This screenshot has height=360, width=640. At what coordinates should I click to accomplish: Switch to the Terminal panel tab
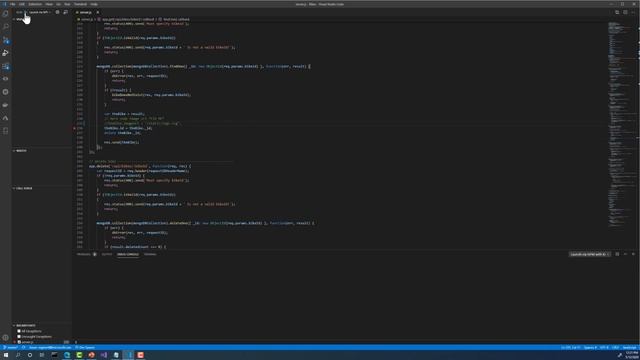click(150, 254)
